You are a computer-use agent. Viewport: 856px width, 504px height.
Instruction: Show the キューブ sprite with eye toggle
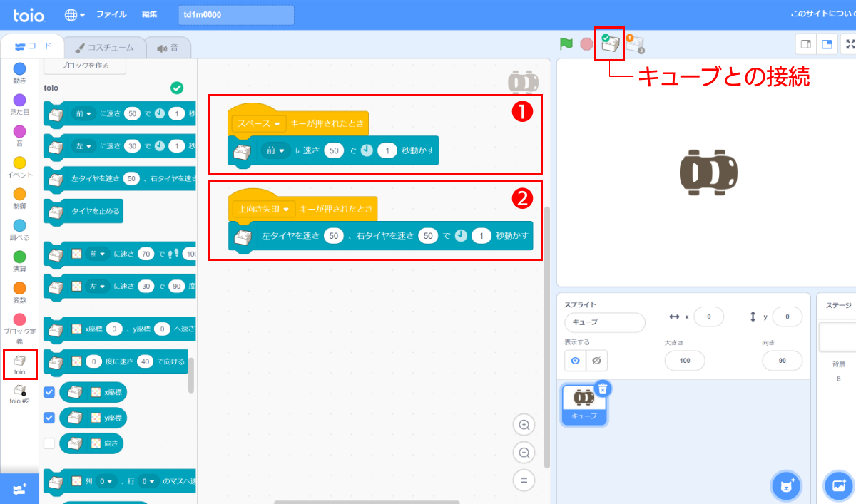(575, 361)
